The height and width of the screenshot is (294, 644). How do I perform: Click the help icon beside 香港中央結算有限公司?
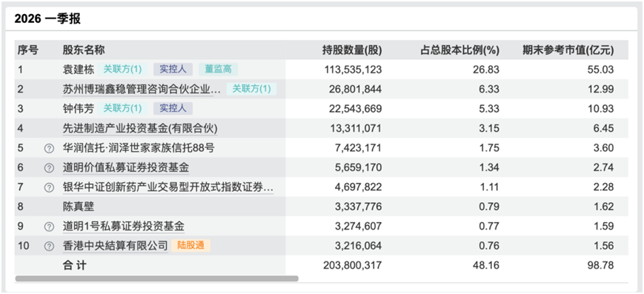(x=49, y=247)
